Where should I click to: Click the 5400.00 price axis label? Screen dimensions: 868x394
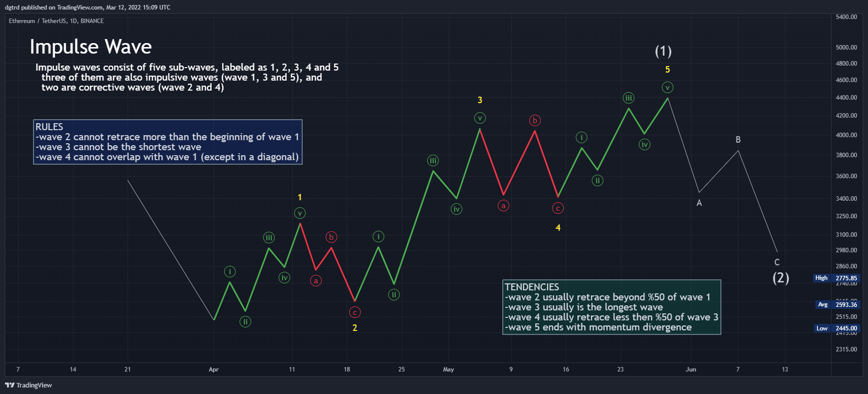click(846, 17)
